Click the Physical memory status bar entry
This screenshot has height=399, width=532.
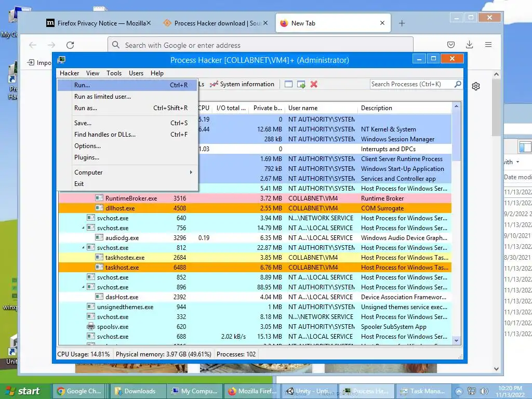pyautogui.click(x=164, y=354)
